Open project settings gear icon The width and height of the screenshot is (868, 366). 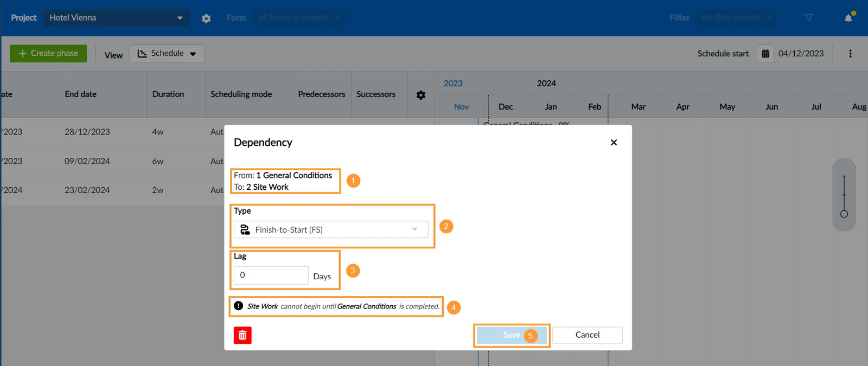click(x=206, y=18)
